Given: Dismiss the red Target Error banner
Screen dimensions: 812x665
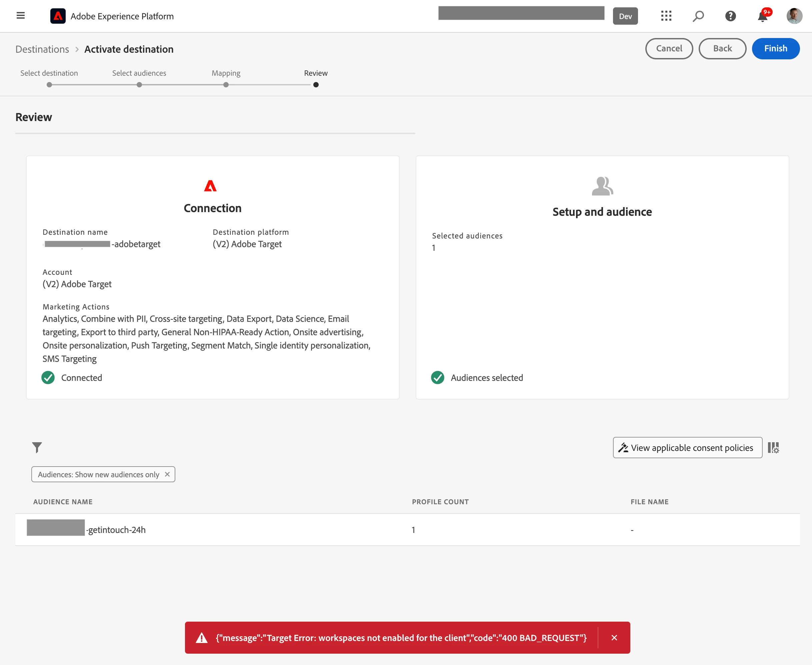Looking at the screenshot, I should point(614,637).
